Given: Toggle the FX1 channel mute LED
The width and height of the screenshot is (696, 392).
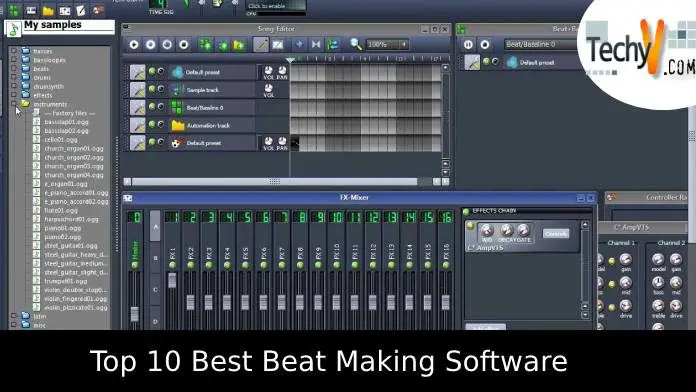Looking at the screenshot, I should click(x=172, y=265).
